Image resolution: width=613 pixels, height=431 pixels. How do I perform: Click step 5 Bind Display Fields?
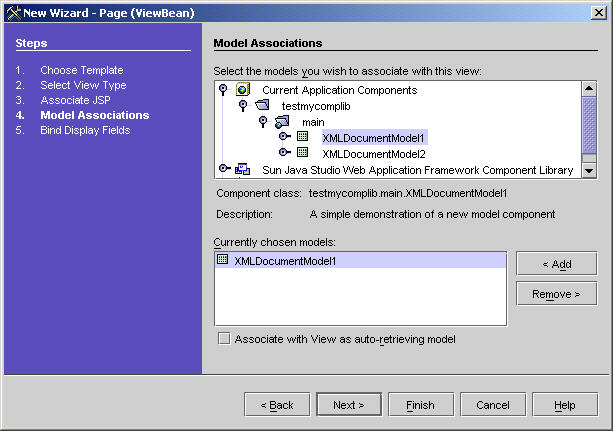pos(85,130)
